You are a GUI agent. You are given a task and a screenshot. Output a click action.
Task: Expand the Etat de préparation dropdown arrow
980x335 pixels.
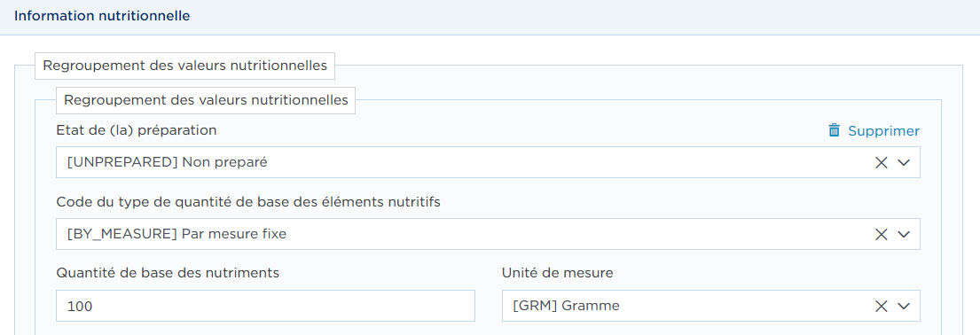tap(904, 162)
